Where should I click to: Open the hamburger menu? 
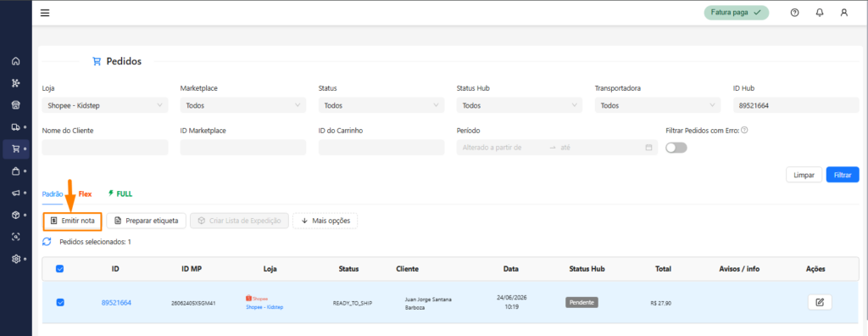coord(45,13)
